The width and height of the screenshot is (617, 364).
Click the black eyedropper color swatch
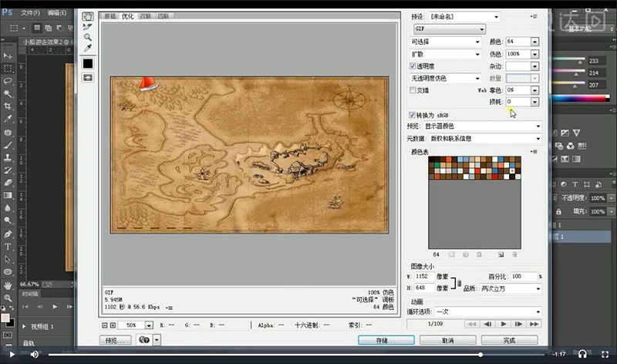tap(88, 62)
